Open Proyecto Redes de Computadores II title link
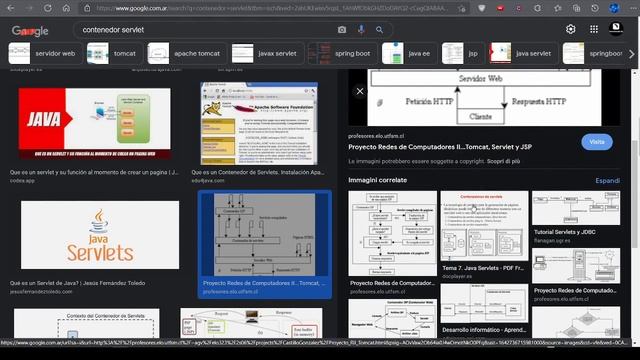 coord(440,147)
